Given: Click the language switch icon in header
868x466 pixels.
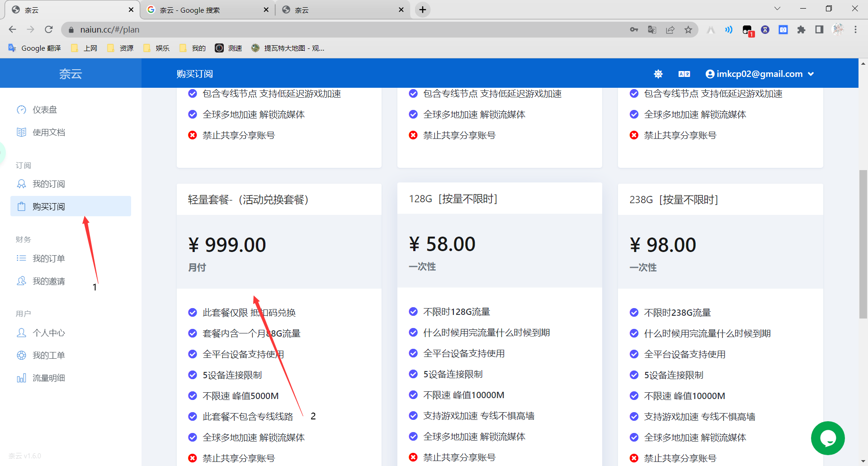Looking at the screenshot, I should (x=684, y=74).
